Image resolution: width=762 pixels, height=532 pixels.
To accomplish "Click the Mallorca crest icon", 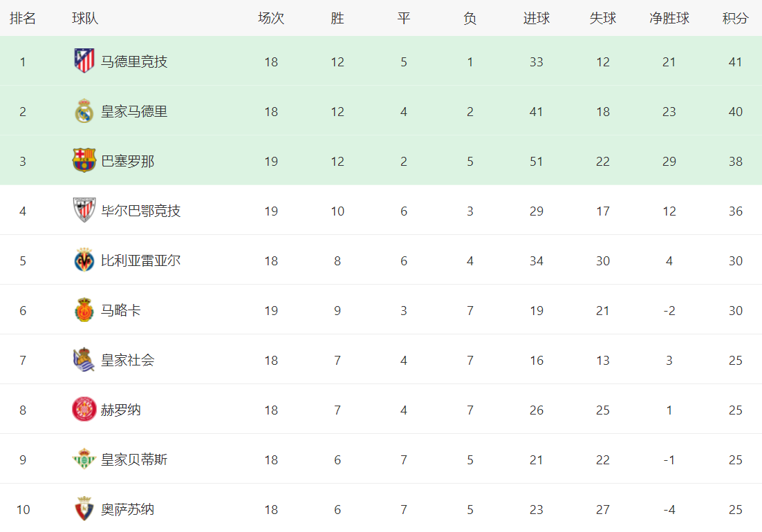I will pyautogui.click(x=84, y=310).
